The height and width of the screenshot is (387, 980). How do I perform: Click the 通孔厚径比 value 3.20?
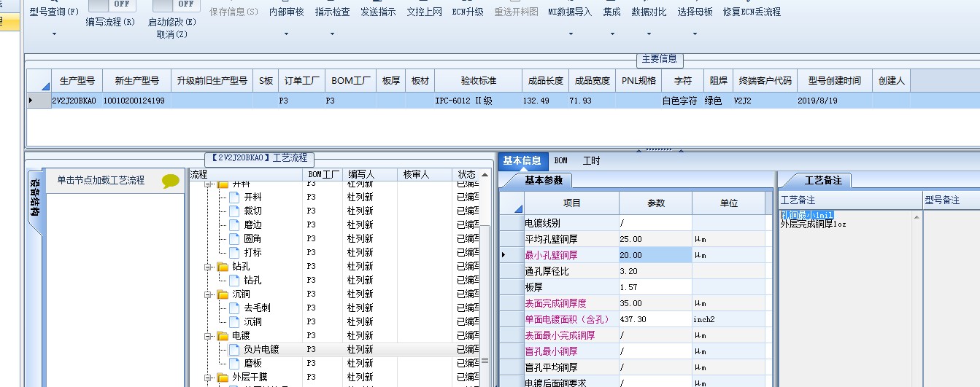tap(655, 271)
